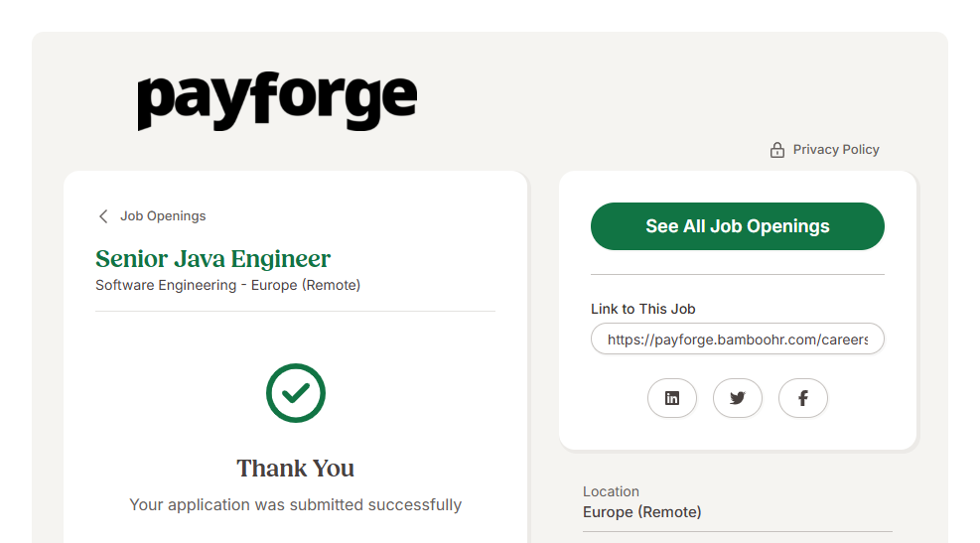Go back via Job Openings link
Viewport: 980px width, 543px height.
[163, 216]
